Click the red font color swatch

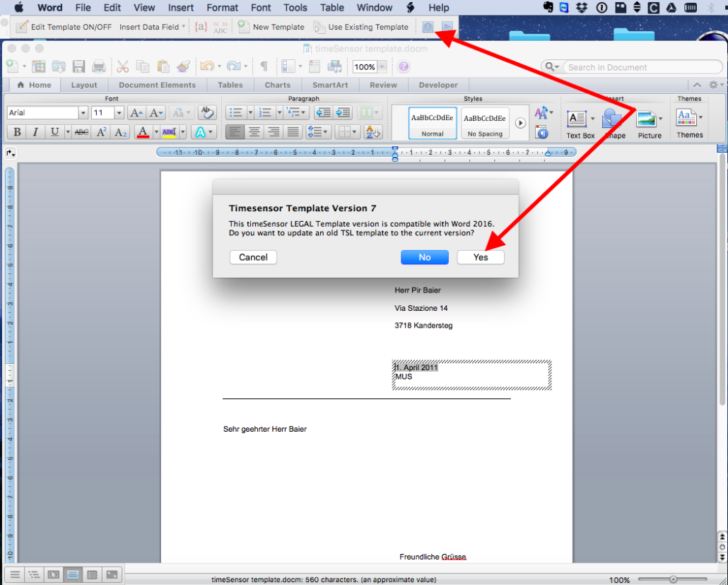click(x=143, y=132)
